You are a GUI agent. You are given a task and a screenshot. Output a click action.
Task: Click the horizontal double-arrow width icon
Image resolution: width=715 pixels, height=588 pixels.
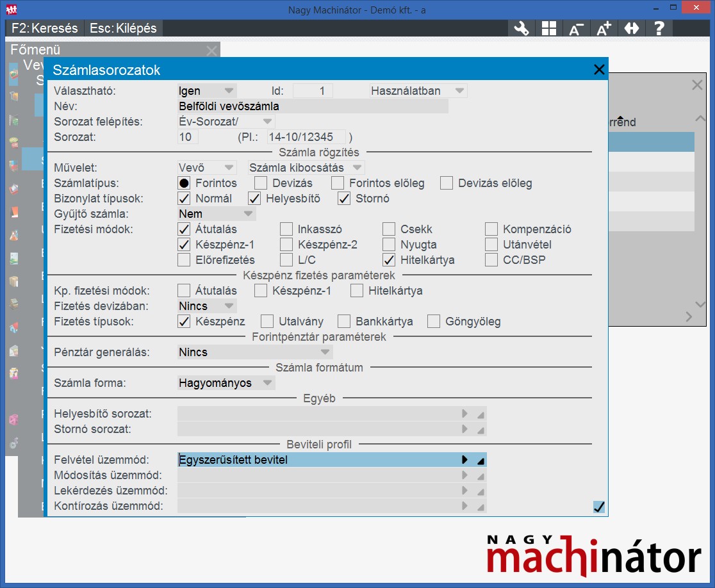coord(632,28)
